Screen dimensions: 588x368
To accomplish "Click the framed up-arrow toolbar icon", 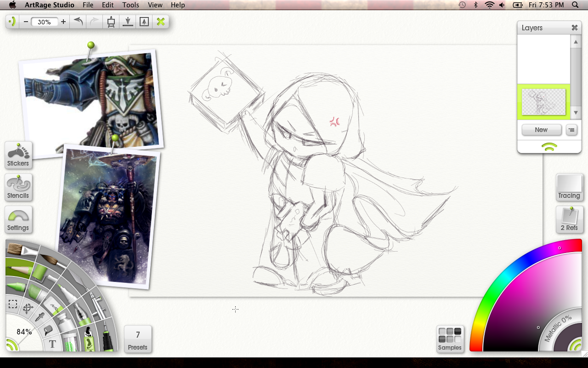I will click(144, 22).
